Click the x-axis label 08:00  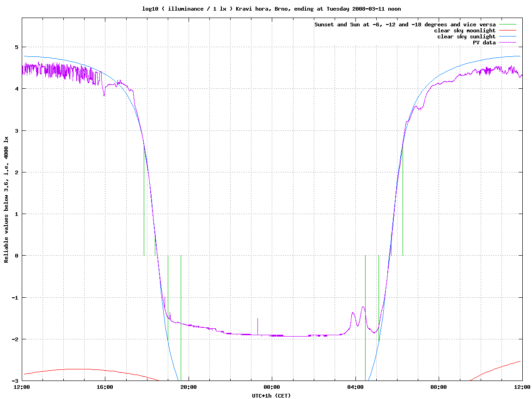(x=439, y=387)
